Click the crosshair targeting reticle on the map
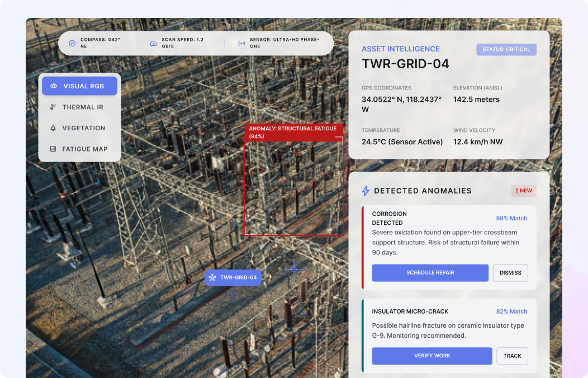The height and width of the screenshot is (378, 588). (x=293, y=270)
